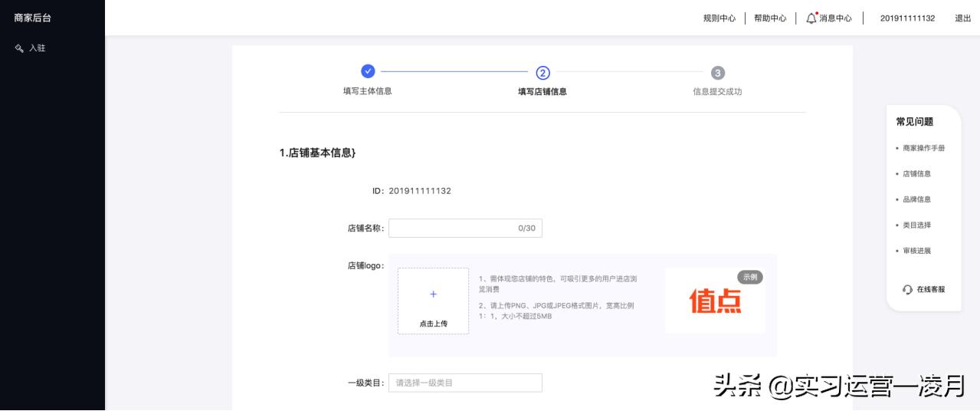Open 消息中心 messages
Viewport: 980px width, 411px height.
click(835, 18)
